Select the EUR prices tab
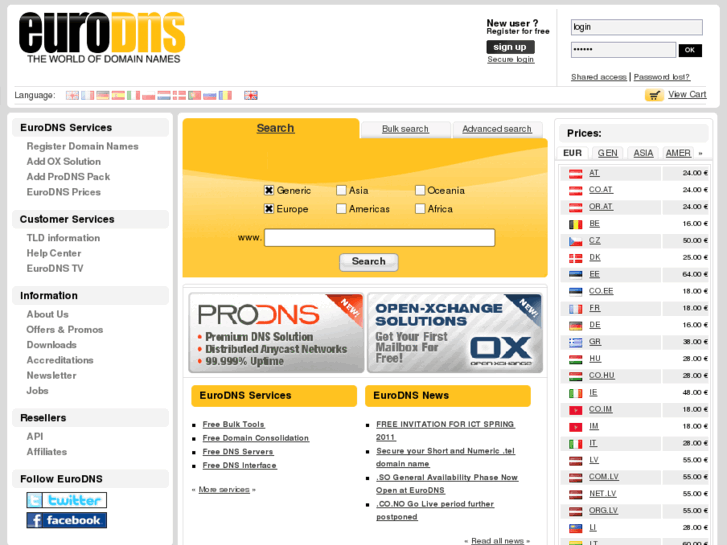The width and height of the screenshot is (727, 545). point(572,153)
